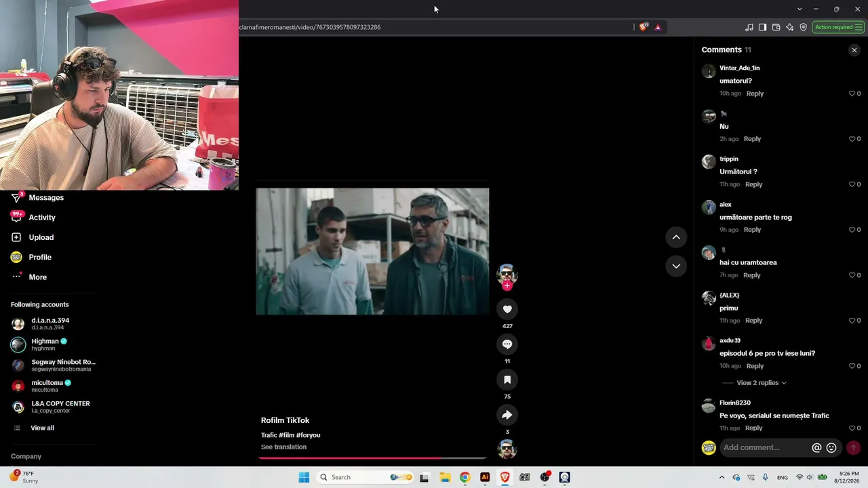The width and height of the screenshot is (868, 488).
Task: Open the tab search chevron in title bar
Action: [x=800, y=9]
